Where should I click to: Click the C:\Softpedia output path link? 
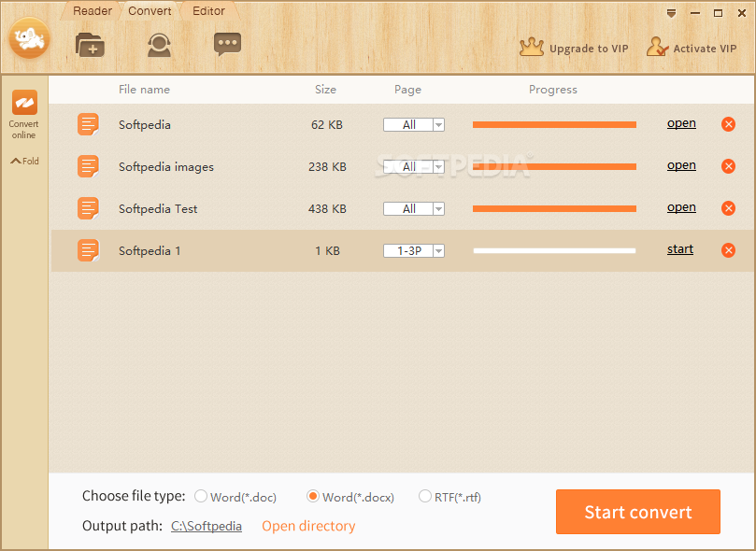[207, 526]
